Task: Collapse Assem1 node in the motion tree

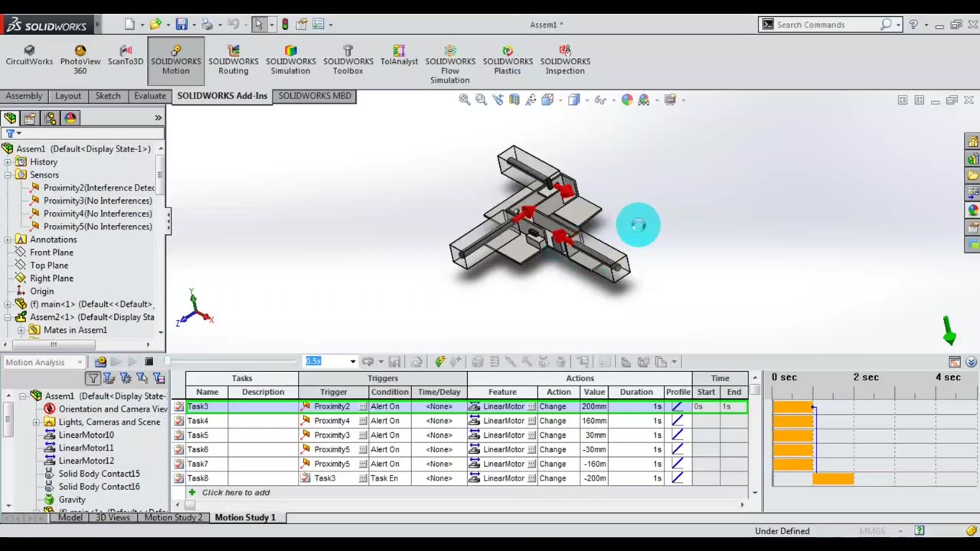Action: pos(22,396)
